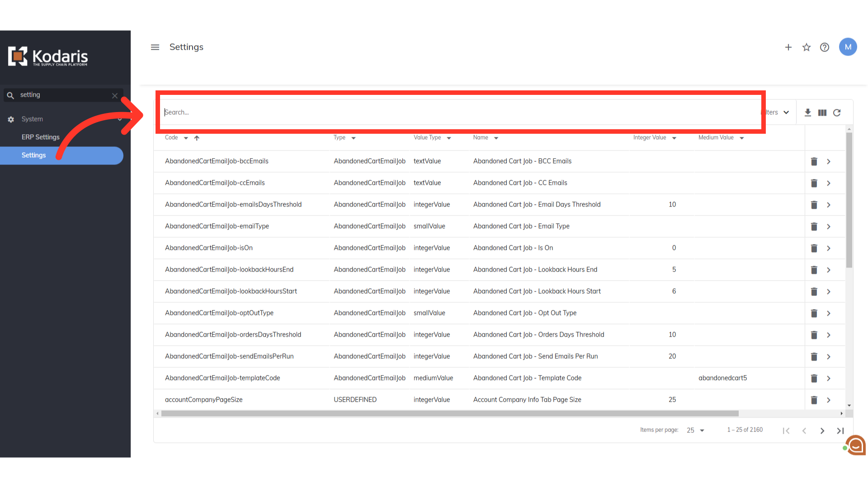
Task: Jump to last page of results
Action: pyautogui.click(x=840, y=431)
